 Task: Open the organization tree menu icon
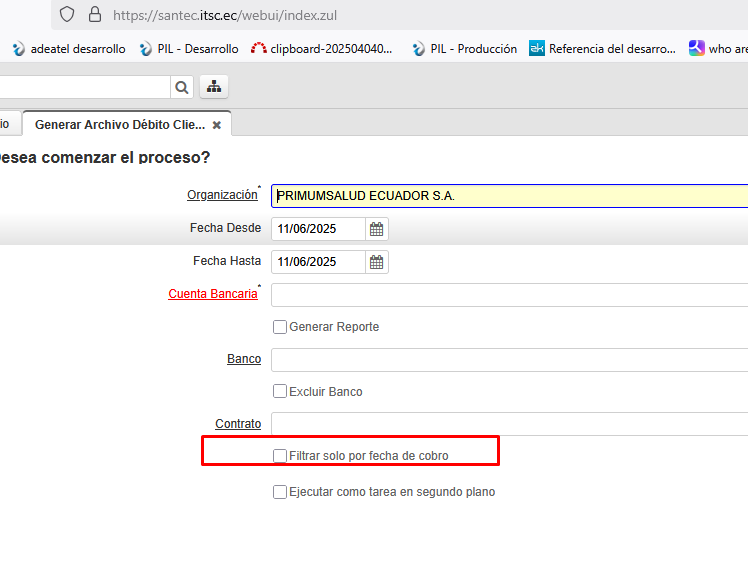point(213,87)
